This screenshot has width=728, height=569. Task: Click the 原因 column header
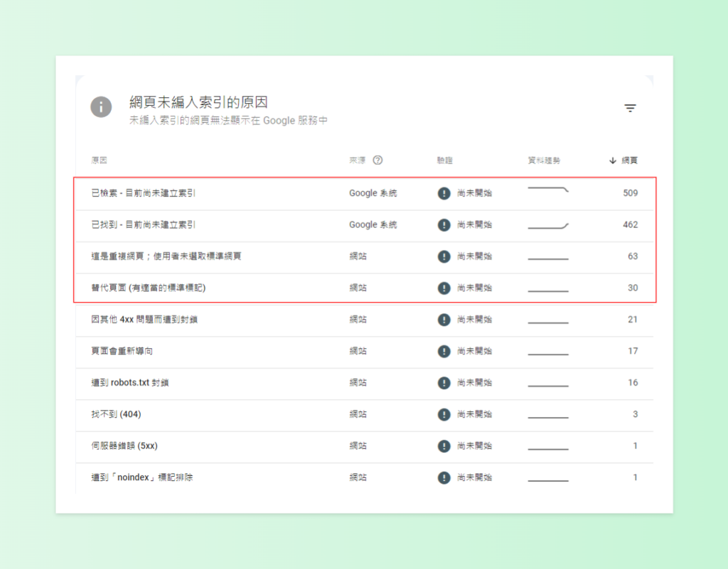99,161
